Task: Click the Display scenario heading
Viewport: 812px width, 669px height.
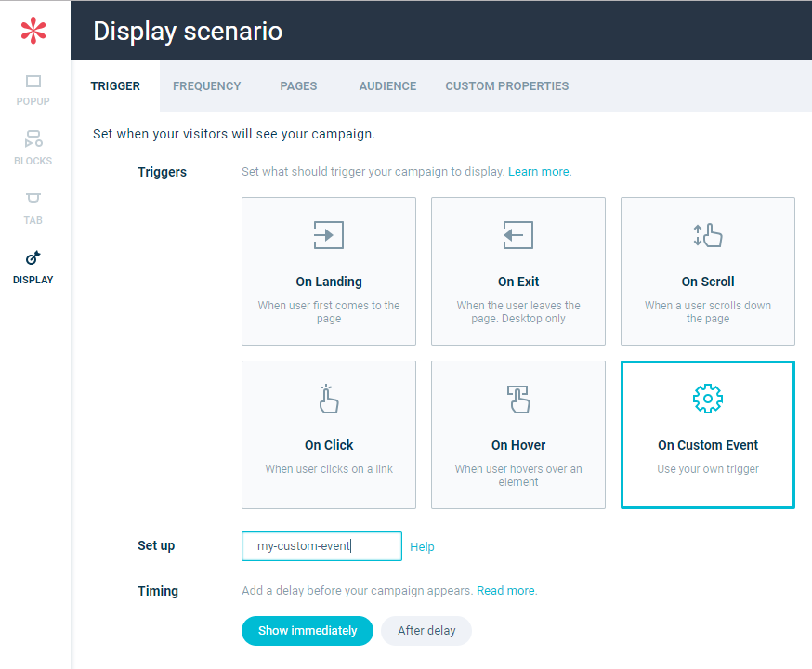Action: [x=188, y=31]
